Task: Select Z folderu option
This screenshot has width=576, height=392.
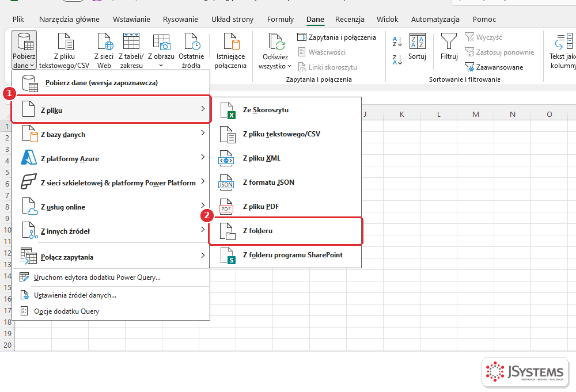Action: pyautogui.click(x=286, y=231)
